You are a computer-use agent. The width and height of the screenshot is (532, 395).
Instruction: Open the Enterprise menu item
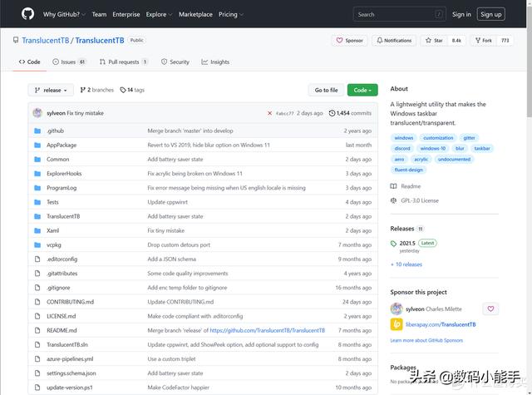coord(126,14)
